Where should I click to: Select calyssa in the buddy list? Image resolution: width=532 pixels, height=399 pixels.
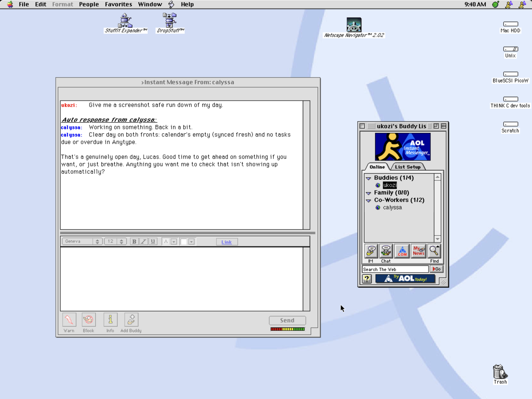[392, 207]
